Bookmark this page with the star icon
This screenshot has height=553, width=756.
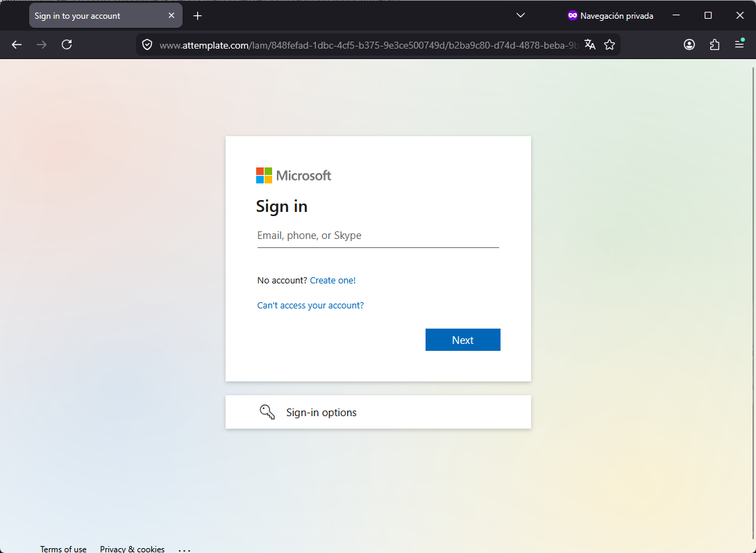[x=610, y=45]
